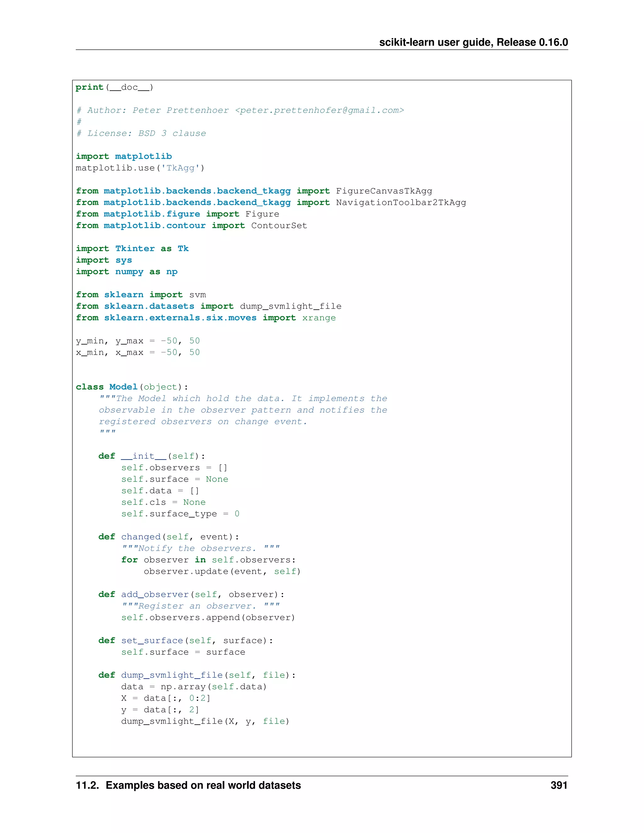Click the 'x_min, x_max = -50, 50' line
The height and width of the screenshot is (833, 644).
(138, 352)
